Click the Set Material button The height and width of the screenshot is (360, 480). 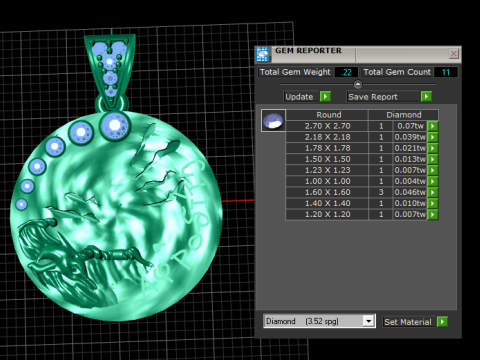pyautogui.click(x=409, y=322)
